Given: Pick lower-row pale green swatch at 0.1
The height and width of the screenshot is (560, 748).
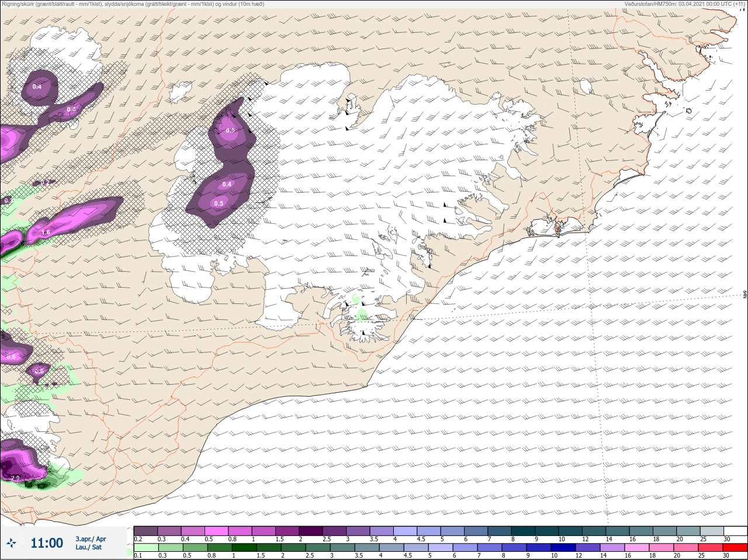Looking at the screenshot, I should [146, 547].
